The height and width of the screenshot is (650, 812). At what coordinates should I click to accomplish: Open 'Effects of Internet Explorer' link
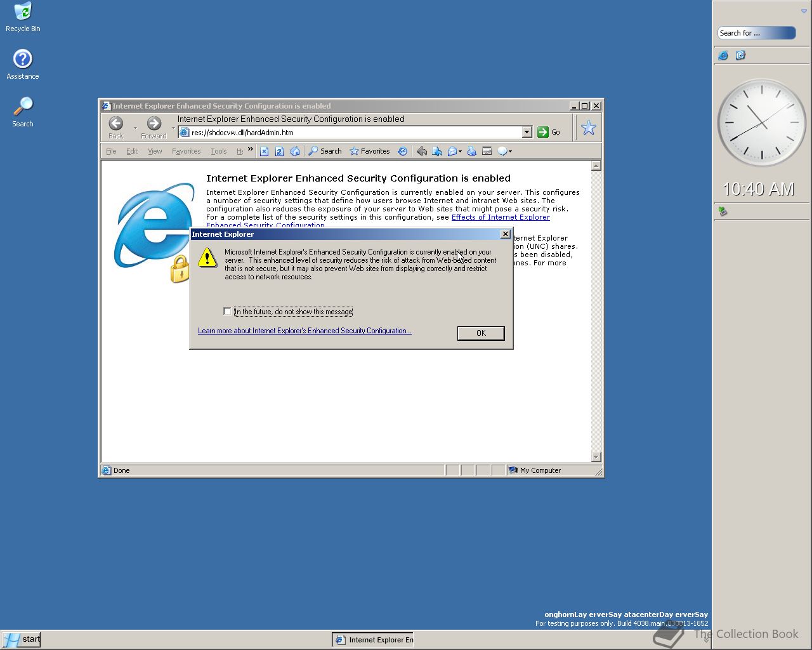(x=501, y=217)
